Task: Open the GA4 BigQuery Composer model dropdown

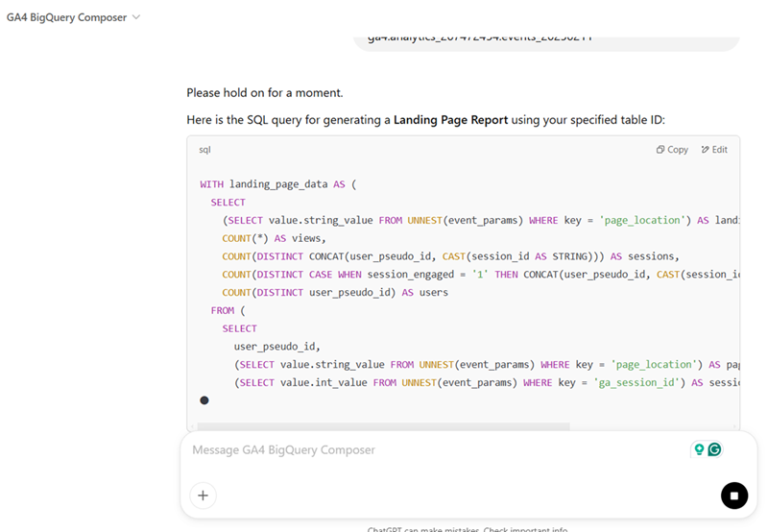Action: [74, 17]
